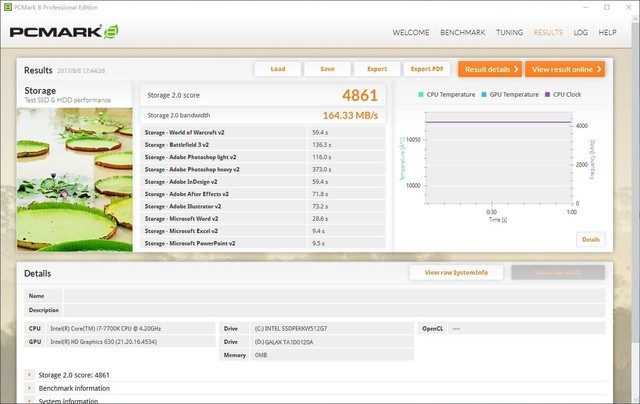Screen dimensions: 640x404
Task: Click the PCMark 8 logo
Action: 64,32
